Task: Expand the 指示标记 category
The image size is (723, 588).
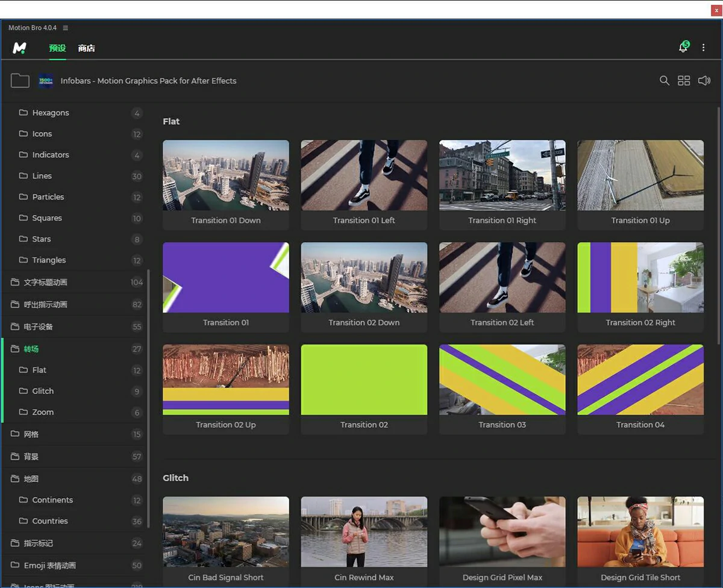Action: click(x=74, y=543)
